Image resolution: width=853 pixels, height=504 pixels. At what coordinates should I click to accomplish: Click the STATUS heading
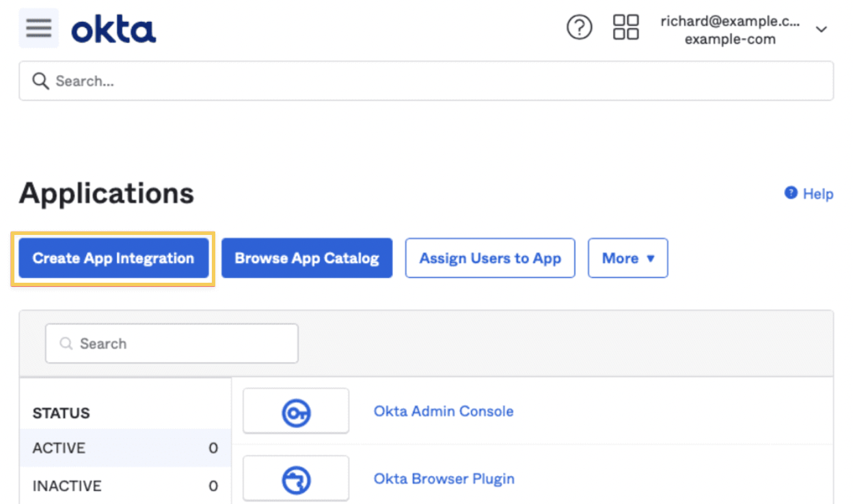click(61, 413)
